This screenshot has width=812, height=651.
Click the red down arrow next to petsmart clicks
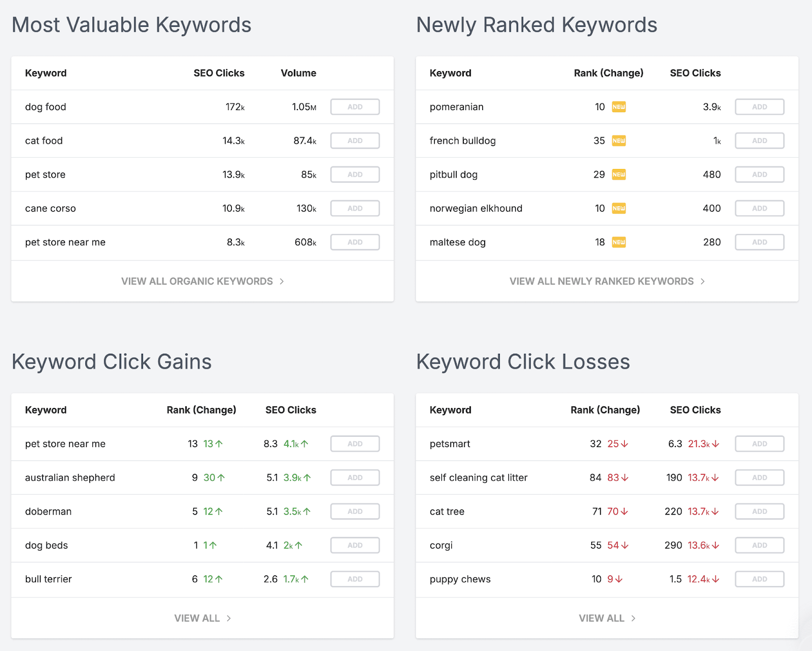point(716,443)
